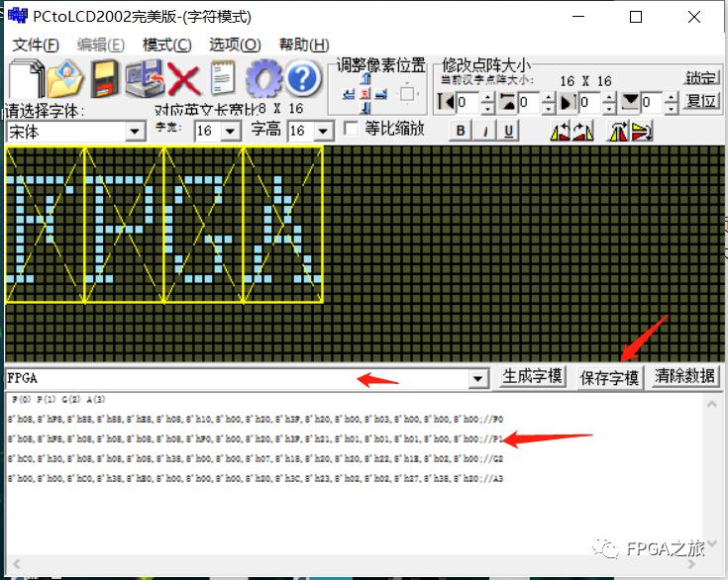Toggle the underline U button

(509, 131)
